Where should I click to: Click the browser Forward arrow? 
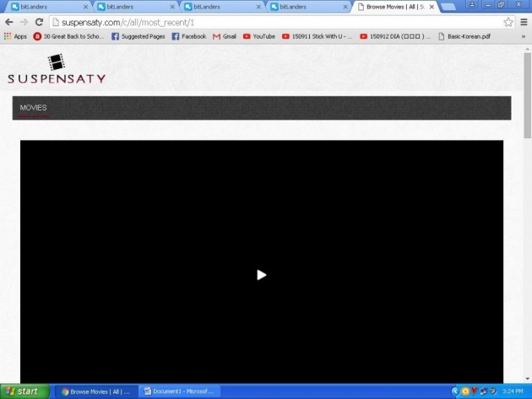[x=24, y=23]
